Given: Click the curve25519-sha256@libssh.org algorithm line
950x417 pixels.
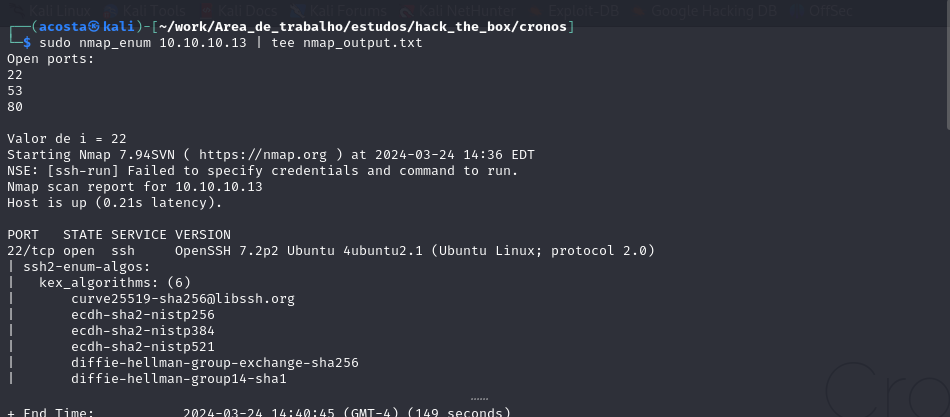Looking at the screenshot, I should pos(183,299).
